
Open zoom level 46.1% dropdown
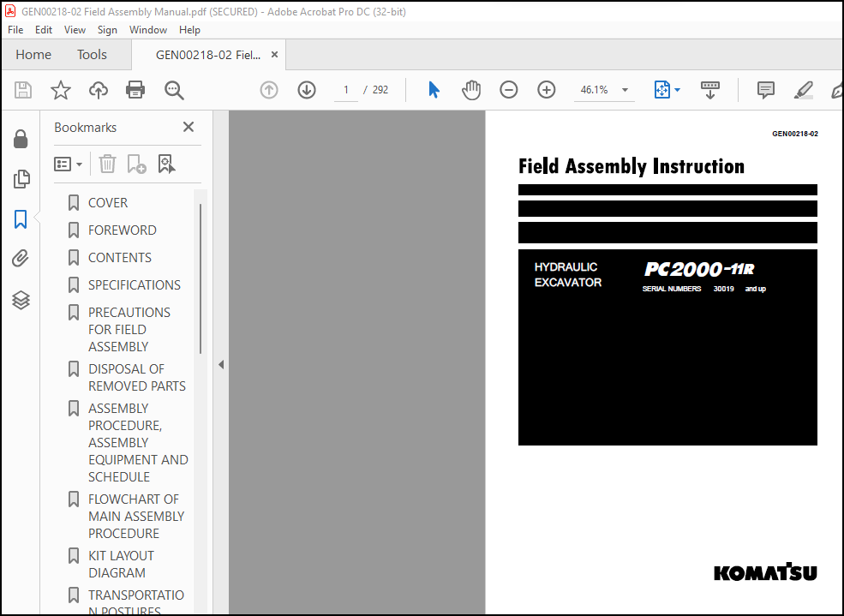[x=625, y=90]
